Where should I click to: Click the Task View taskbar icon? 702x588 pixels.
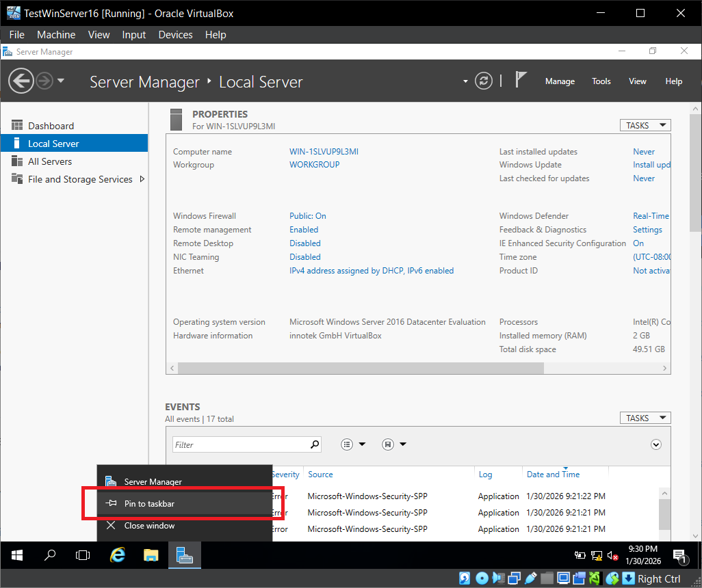[x=83, y=555]
